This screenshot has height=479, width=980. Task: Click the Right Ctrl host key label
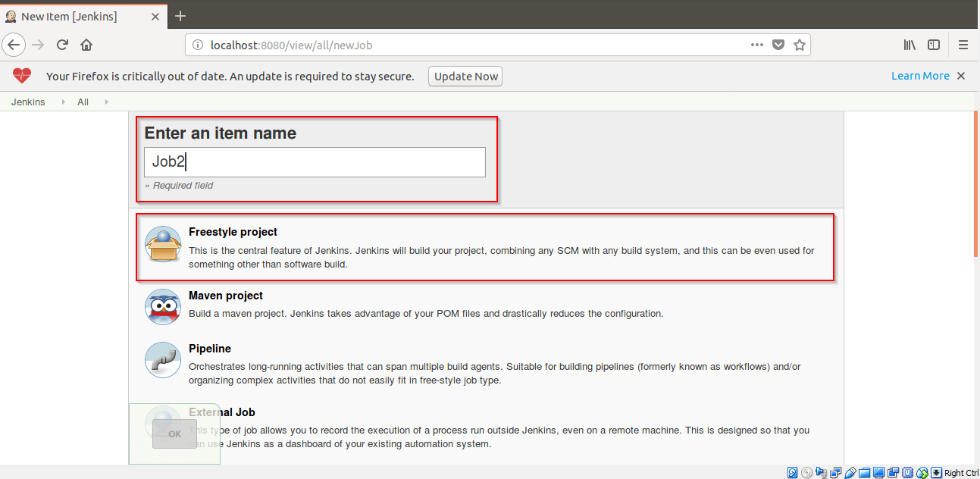[961, 473]
